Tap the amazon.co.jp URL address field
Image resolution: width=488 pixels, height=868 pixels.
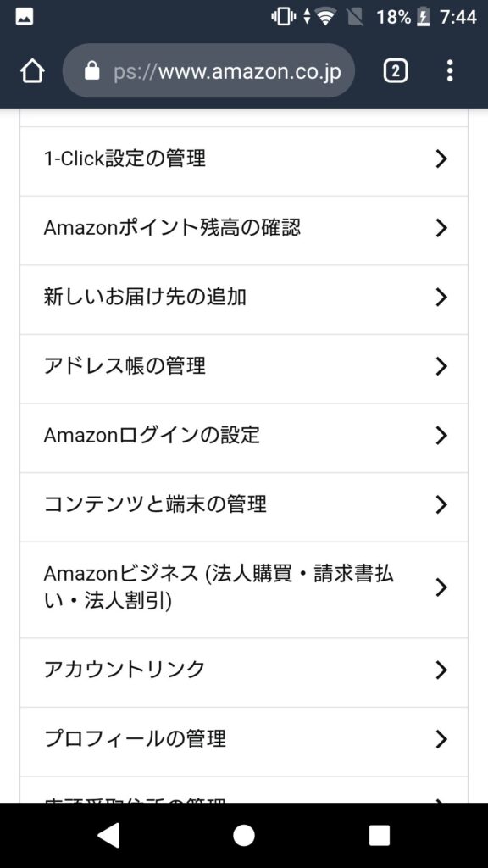click(208, 71)
